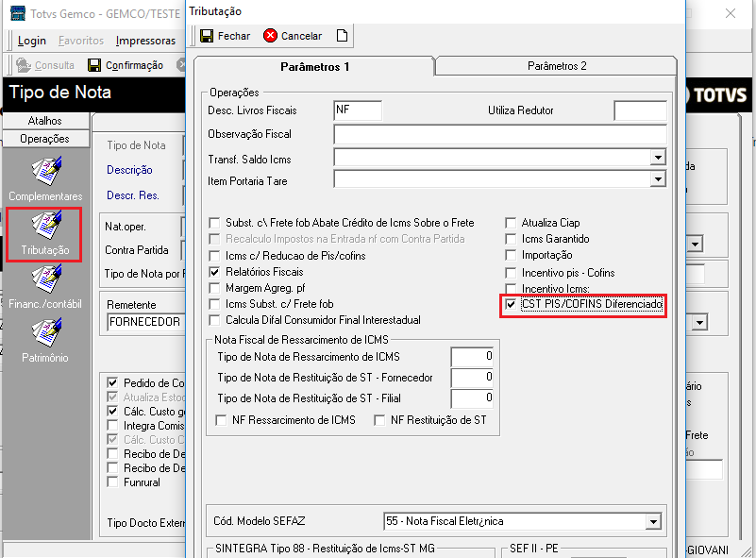Image resolution: width=756 pixels, height=558 pixels.
Task: Open the Patrimônio sidebar icon
Action: [47, 332]
